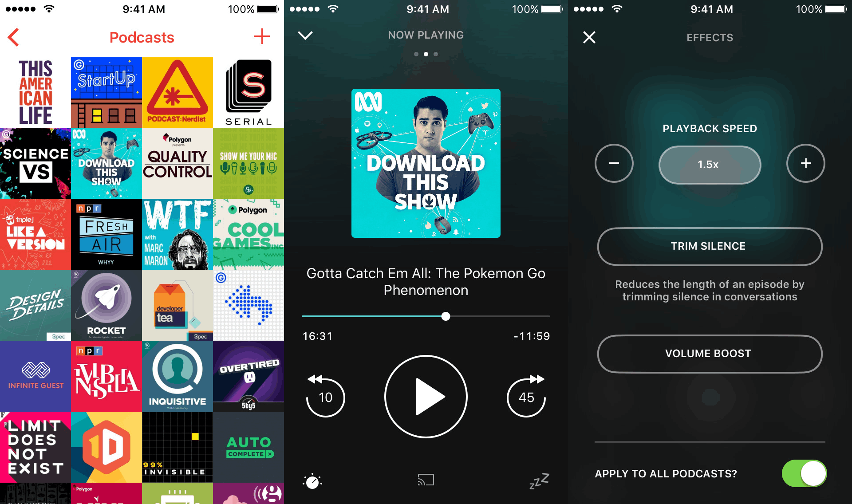
Task: Collapse the Now Playing screen downward
Action: 305,34
